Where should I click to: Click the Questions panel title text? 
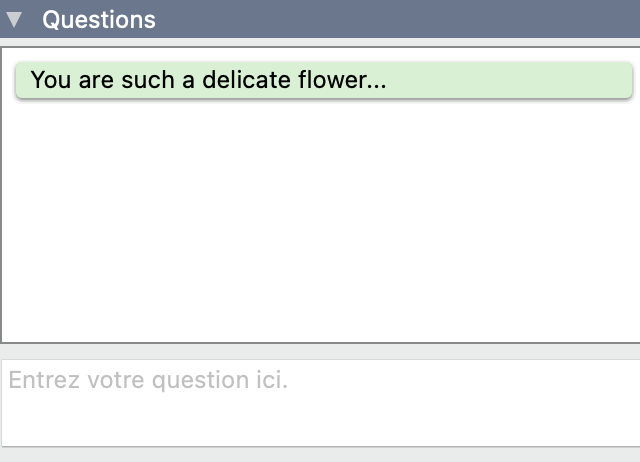(98, 19)
